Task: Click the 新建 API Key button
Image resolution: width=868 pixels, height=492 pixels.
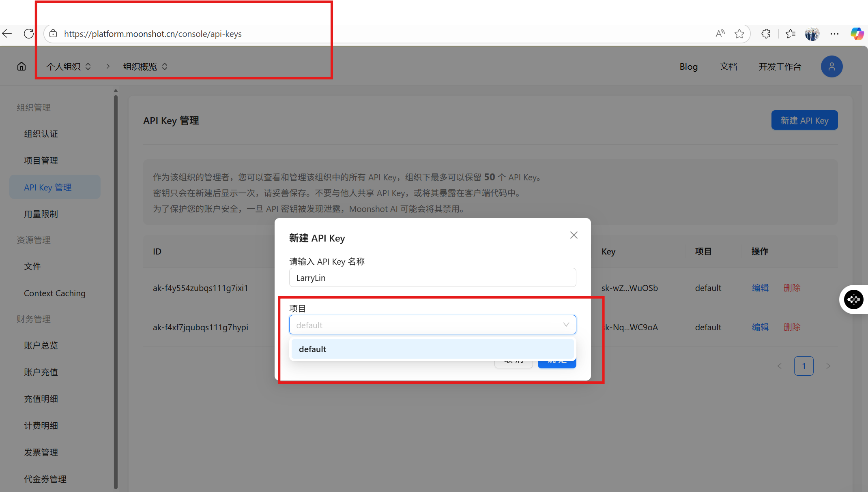Action: tap(804, 120)
